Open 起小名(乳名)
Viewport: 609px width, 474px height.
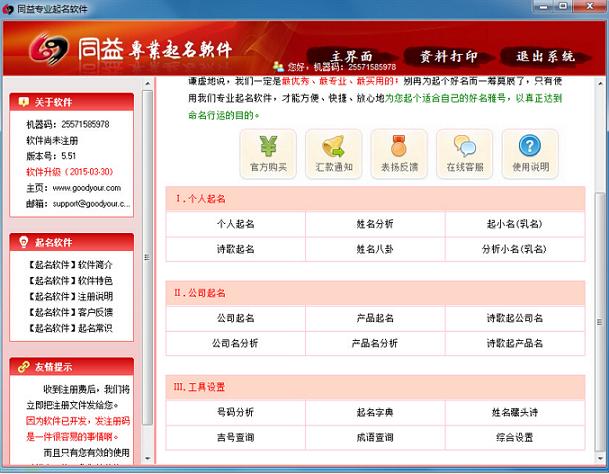(515, 224)
